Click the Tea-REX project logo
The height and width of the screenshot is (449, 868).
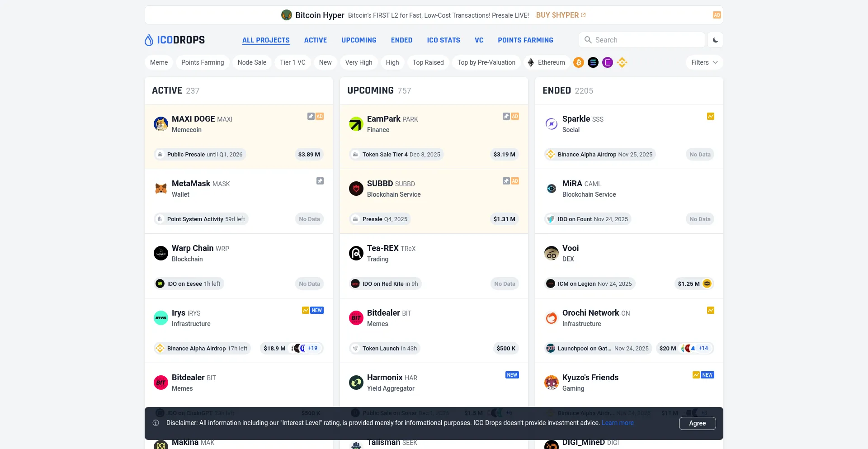point(356,253)
